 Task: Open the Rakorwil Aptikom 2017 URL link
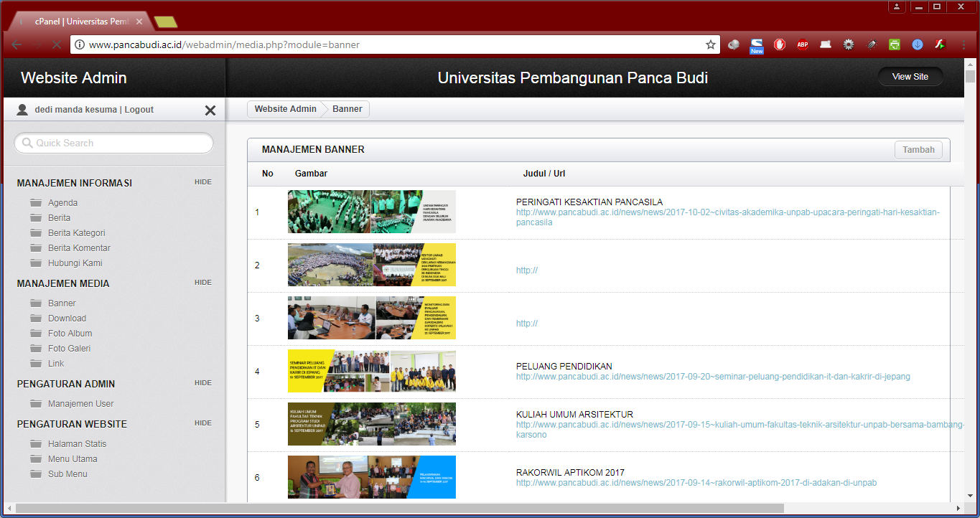point(696,483)
